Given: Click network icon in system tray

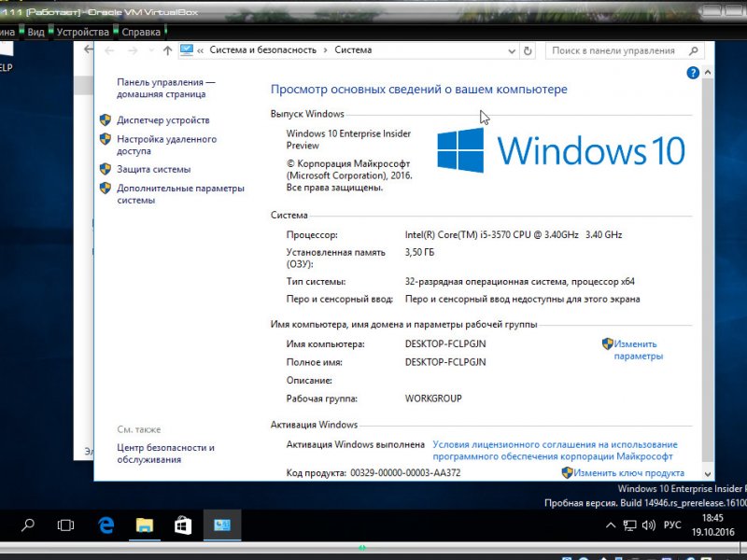Looking at the screenshot, I should pyautogui.click(x=629, y=525).
